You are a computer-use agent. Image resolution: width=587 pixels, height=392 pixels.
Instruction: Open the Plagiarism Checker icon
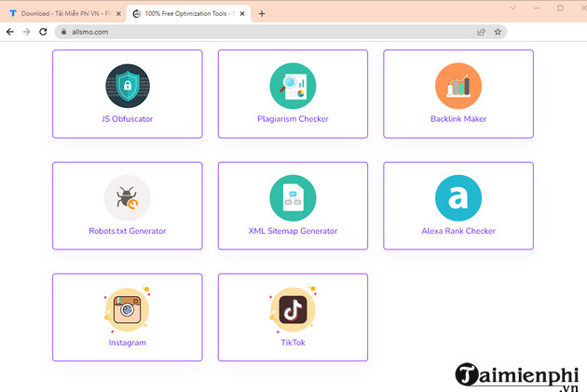293,86
